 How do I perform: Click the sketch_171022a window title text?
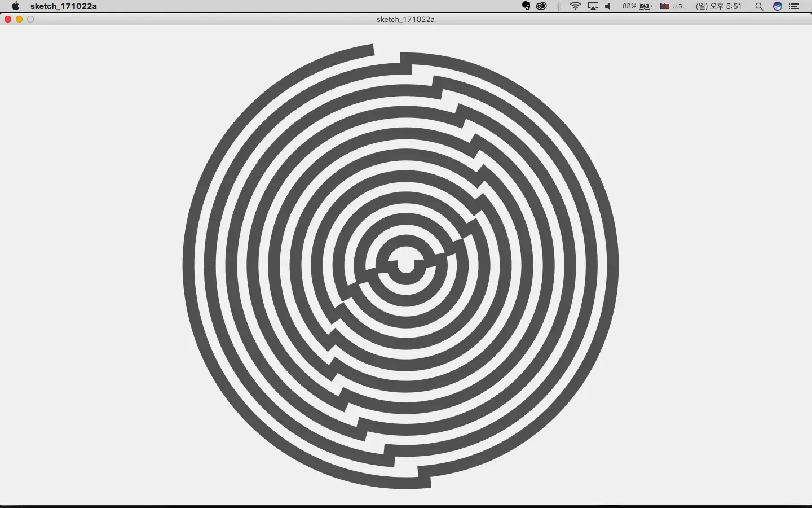pyautogui.click(x=405, y=19)
